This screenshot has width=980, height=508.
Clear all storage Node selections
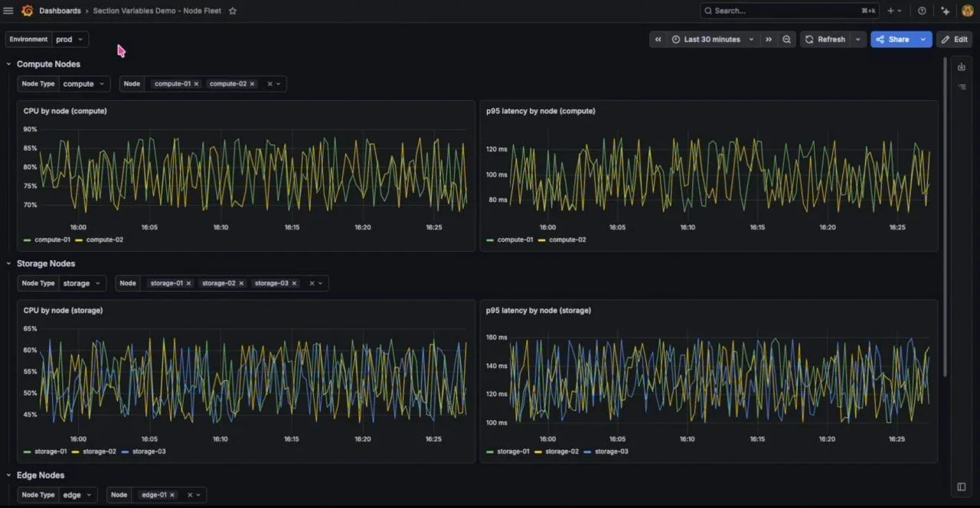(312, 283)
